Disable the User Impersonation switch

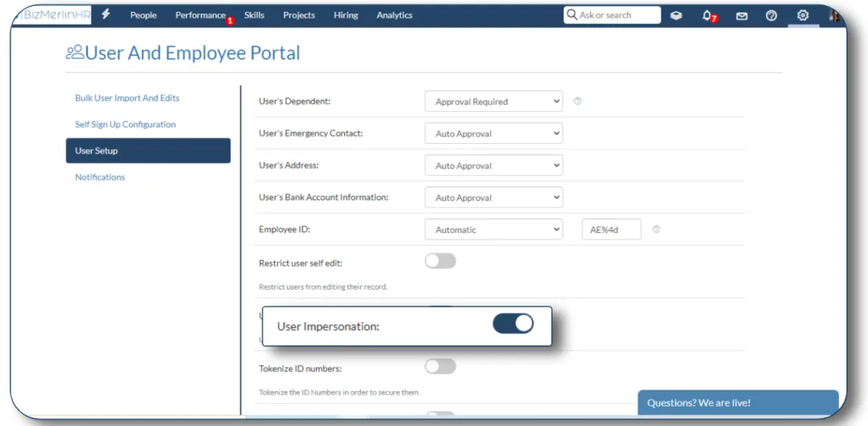coord(513,324)
